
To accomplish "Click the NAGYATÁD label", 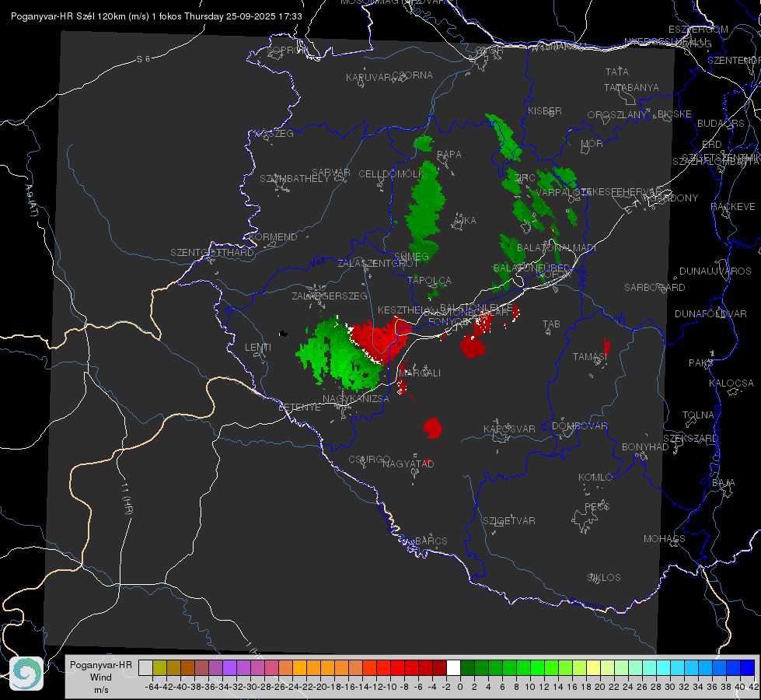I will [408, 464].
